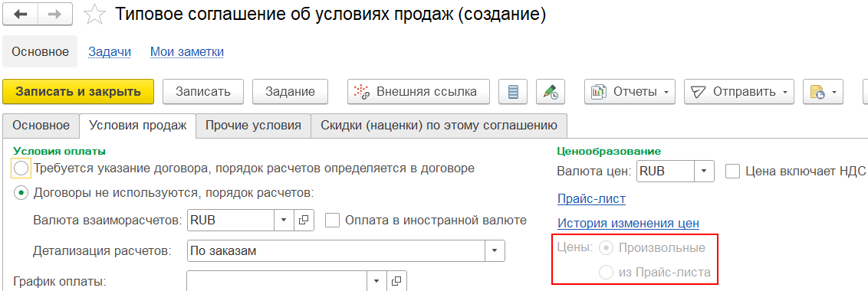The image size is (868, 291).
Task: Open Валюта взаиморасчетов item with open icon
Action: (304, 221)
